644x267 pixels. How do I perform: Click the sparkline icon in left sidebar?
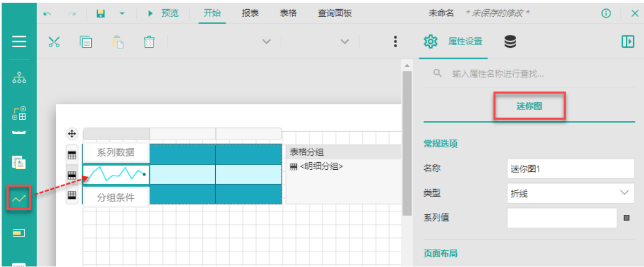point(19,198)
